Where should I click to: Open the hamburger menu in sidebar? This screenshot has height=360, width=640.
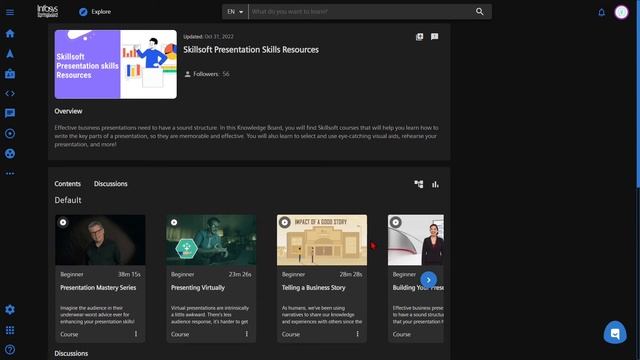10,12
